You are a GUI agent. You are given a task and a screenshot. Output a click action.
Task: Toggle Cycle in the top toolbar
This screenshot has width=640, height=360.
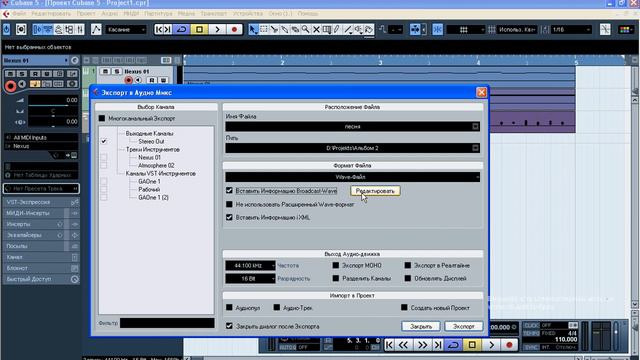182,29
